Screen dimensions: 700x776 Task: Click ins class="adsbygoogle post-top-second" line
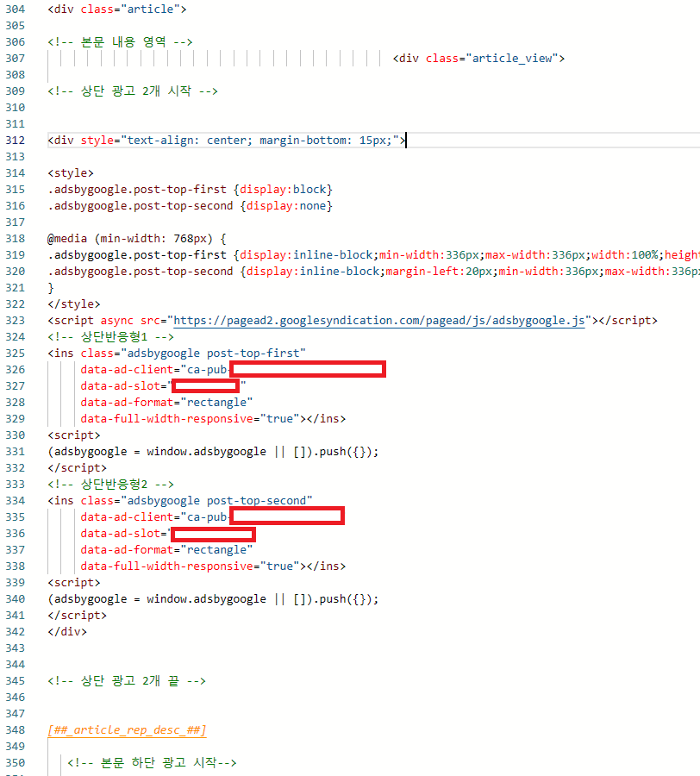coord(180,501)
